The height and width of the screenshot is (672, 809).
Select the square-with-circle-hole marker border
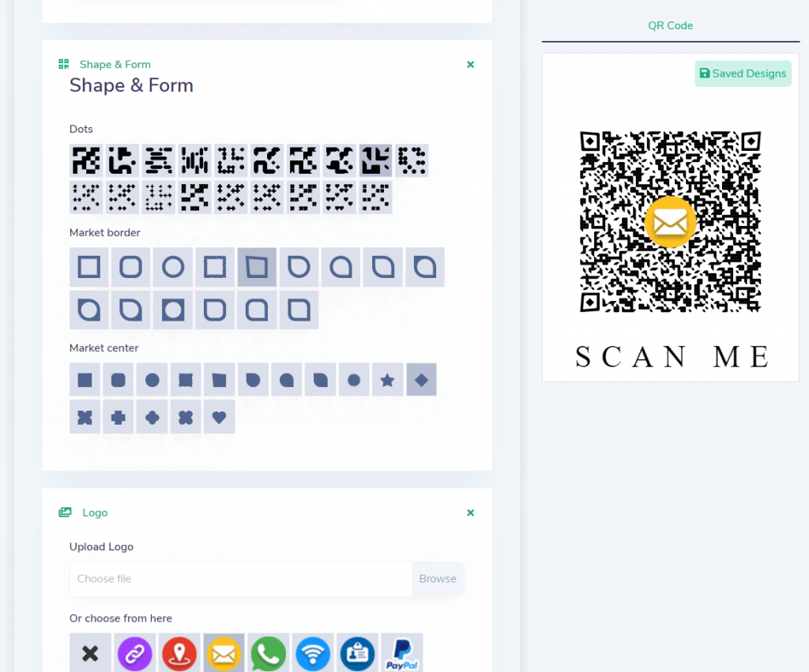click(173, 310)
